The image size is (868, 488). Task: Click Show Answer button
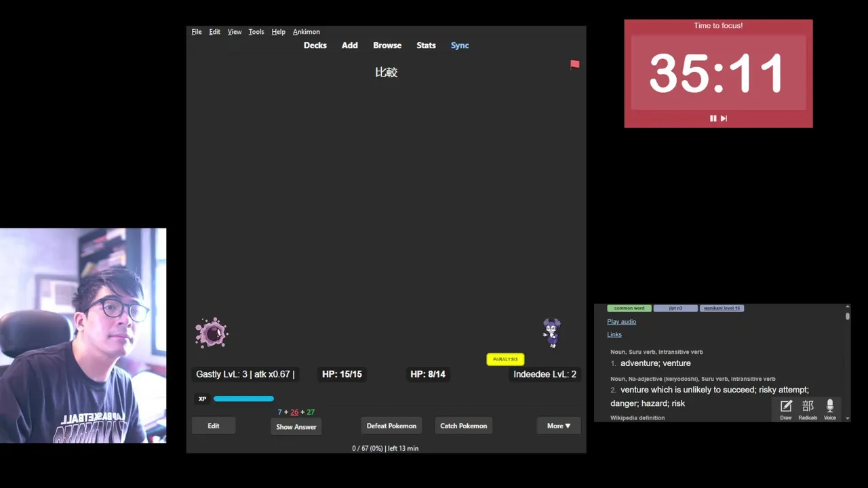(296, 427)
